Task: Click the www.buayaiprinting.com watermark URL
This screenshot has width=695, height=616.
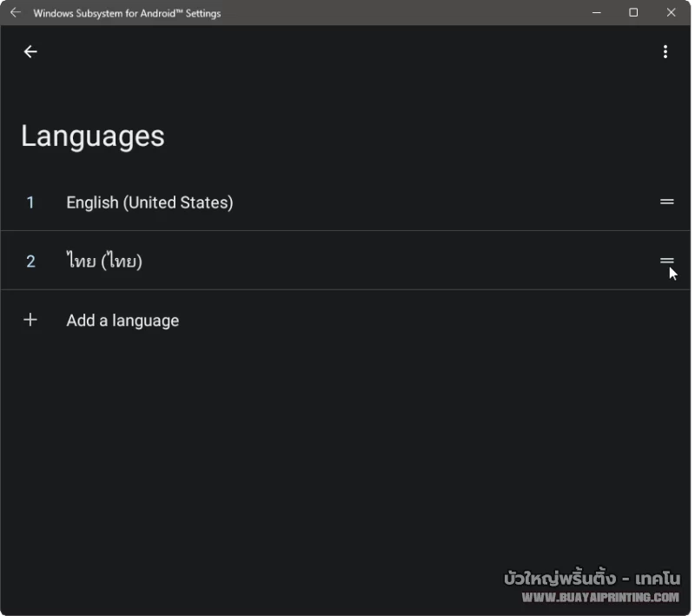Action: click(x=599, y=597)
